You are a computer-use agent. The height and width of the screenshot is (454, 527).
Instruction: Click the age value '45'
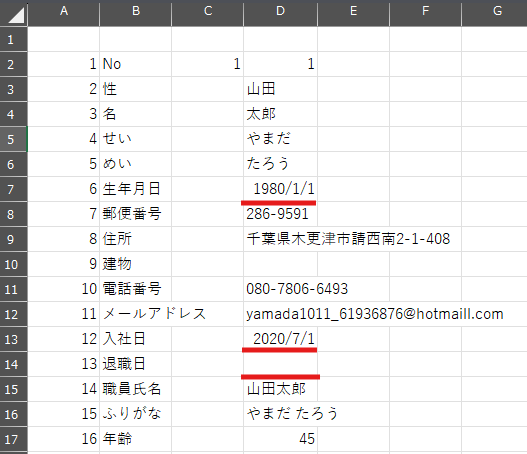(x=281, y=439)
